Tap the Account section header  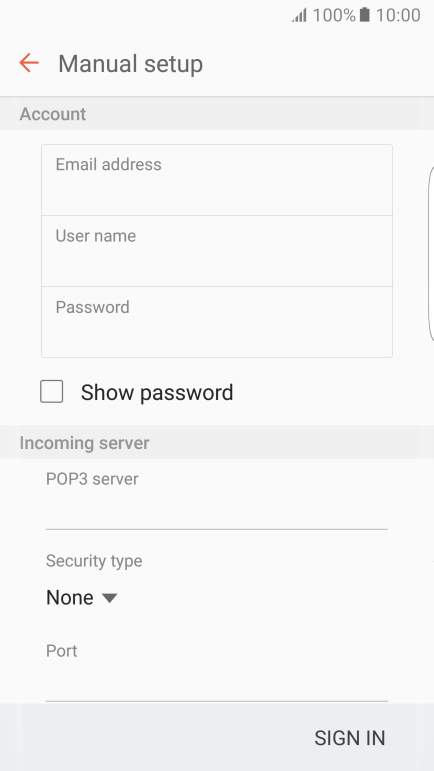pyautogui.click(x=53, y=114)
